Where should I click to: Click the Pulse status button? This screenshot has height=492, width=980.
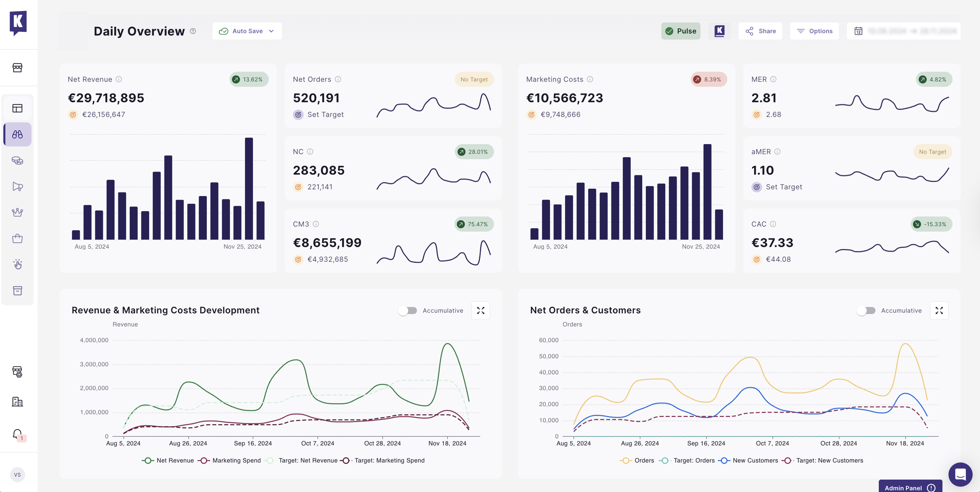tap(681, 31)
